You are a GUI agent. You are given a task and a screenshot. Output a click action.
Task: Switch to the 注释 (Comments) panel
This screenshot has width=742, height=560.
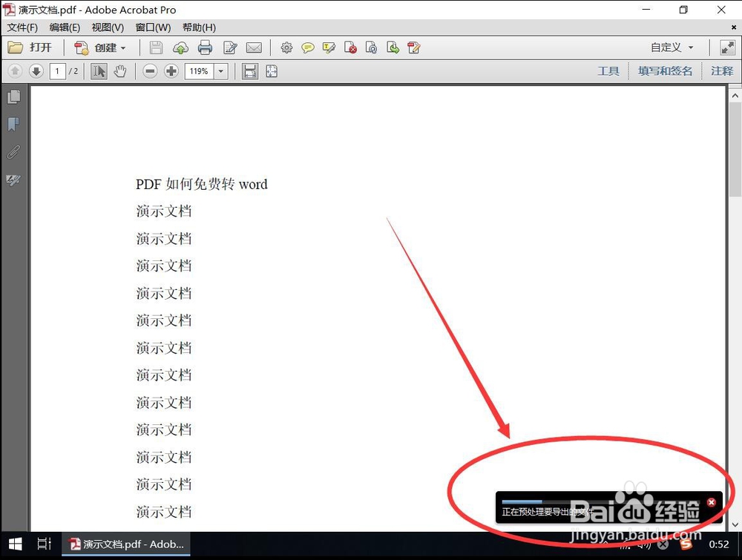pyautogui.click(x=721, y=71)
